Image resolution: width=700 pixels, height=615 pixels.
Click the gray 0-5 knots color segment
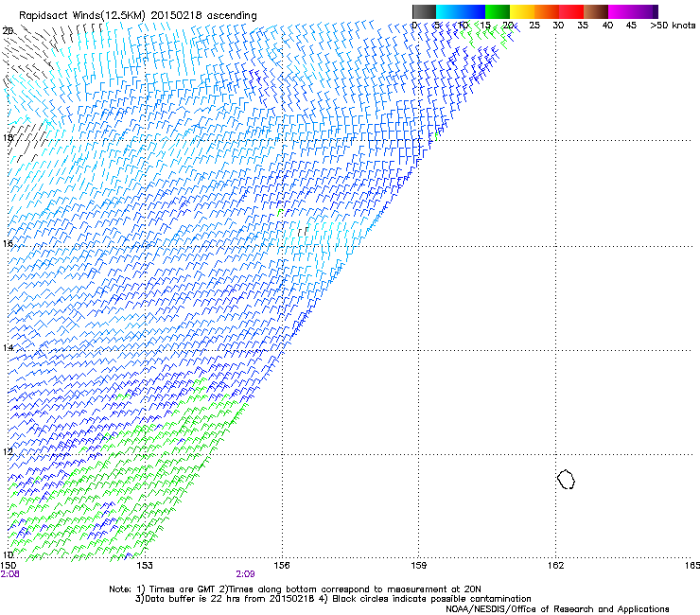424,11
